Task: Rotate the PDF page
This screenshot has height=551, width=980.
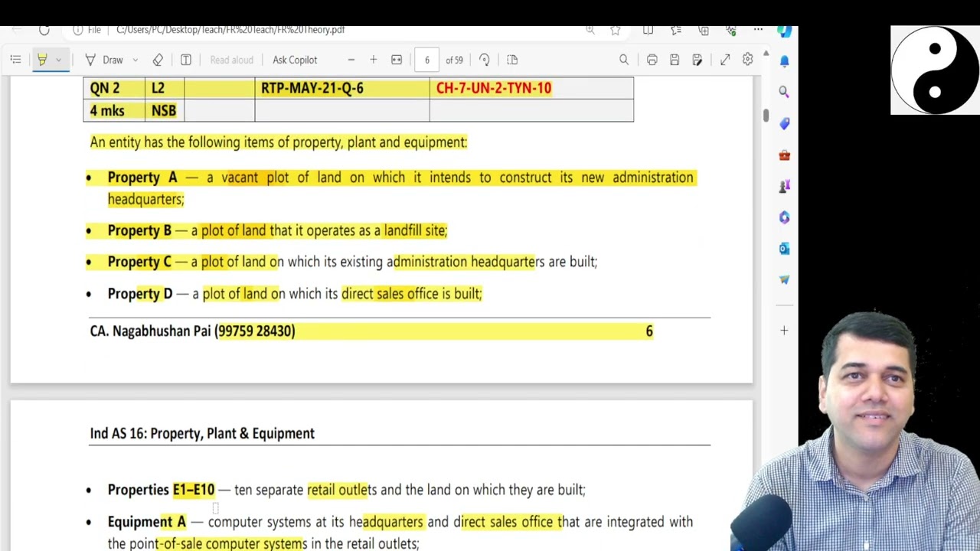Action: [x=485, y=60]
